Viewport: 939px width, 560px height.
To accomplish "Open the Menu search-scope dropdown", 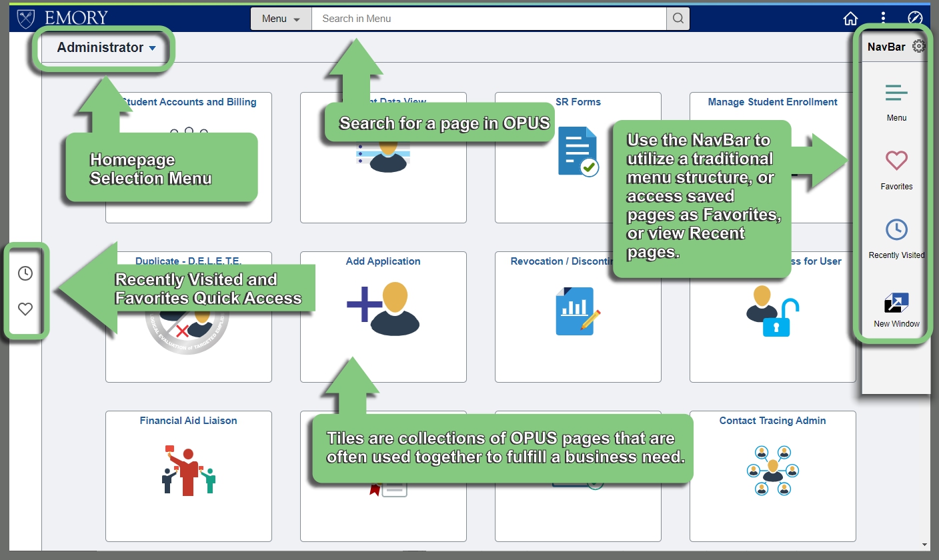I will point(281,19).
